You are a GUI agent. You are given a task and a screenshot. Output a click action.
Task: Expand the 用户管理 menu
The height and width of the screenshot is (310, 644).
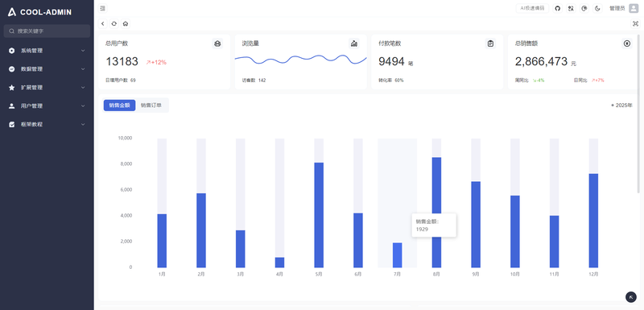click(x=47, y=106)
